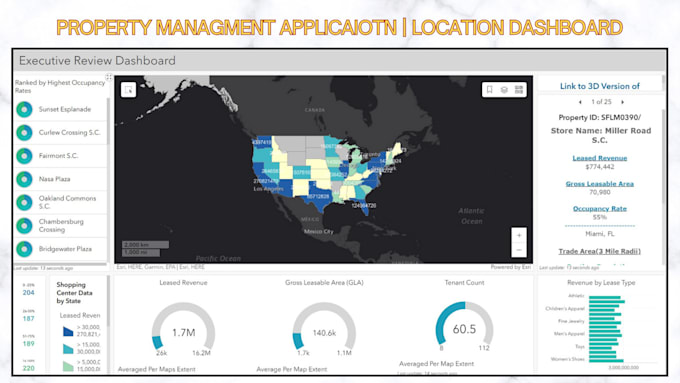680x383 pixels.
Task: Click the Trade Area(3 Mile Radii) link
Action: pyautogui.click(x=599, y=251)
